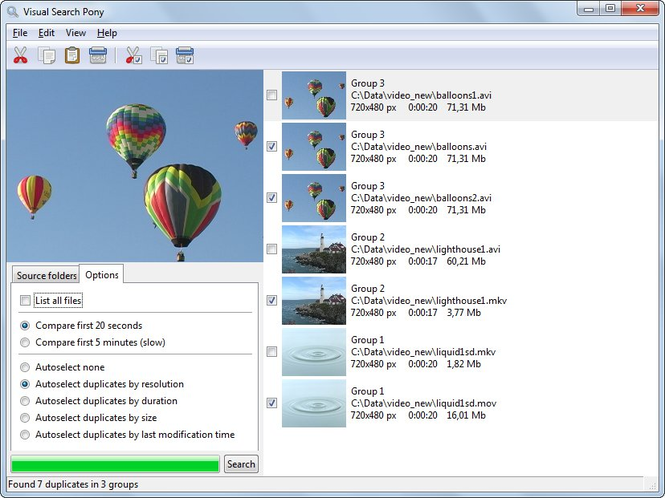Open the File menu
The image size is (665, 498).
click(x=20, y=33)
